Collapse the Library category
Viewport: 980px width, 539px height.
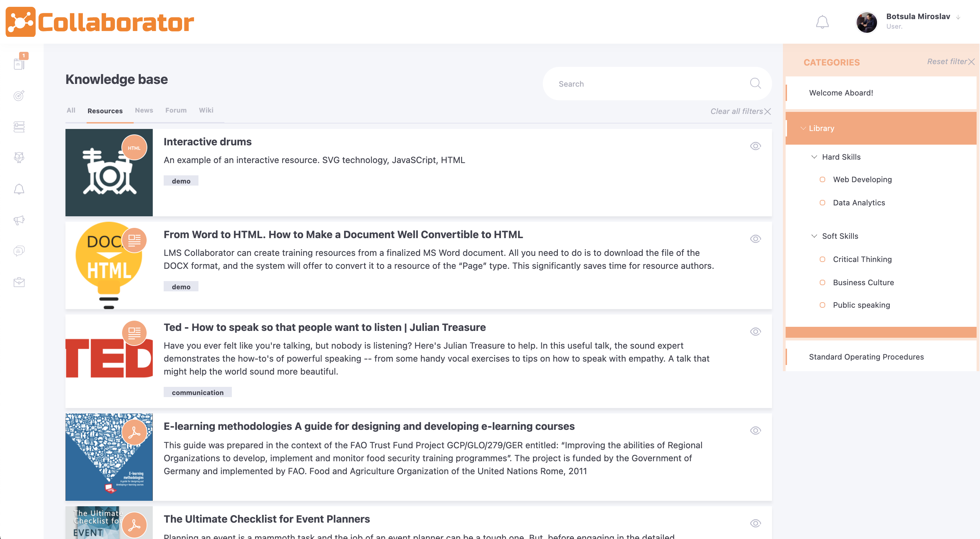coord(803,128)
